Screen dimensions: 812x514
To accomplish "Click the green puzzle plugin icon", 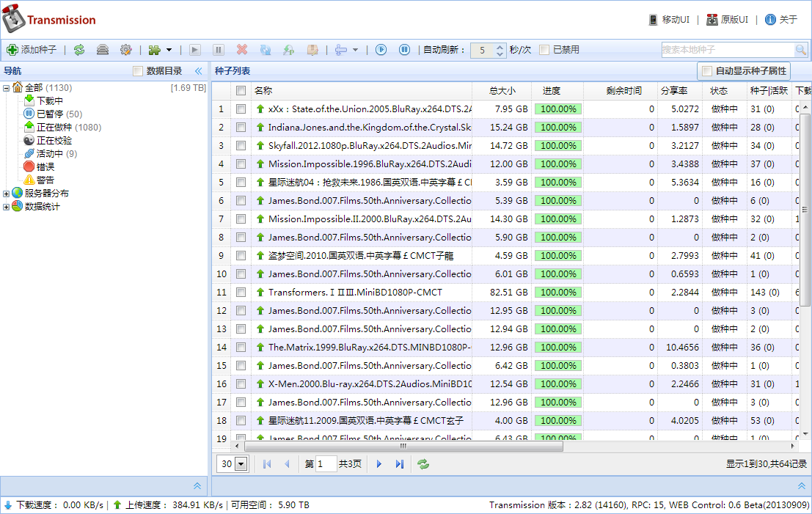I will tap(154, 50).
